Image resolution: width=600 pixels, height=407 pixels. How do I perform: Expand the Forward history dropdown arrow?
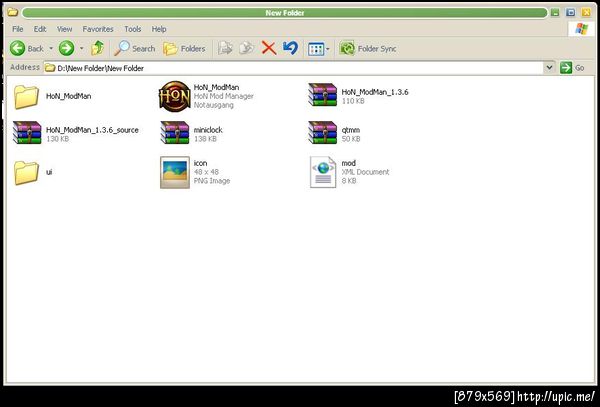(81, 49)
